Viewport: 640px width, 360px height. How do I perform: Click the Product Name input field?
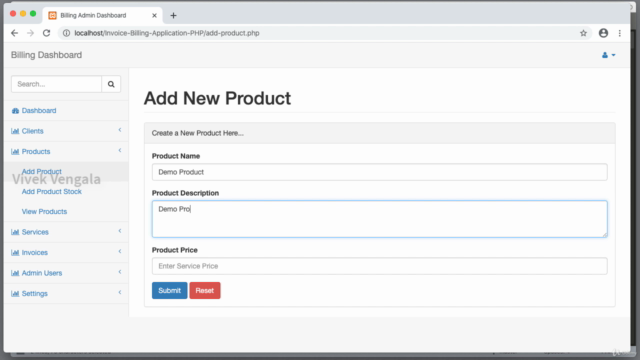(380, 172)
